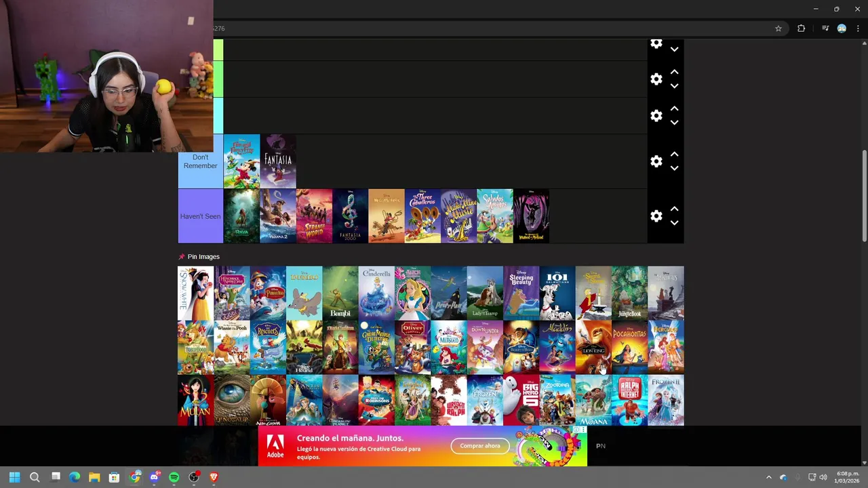Select the Alice in Wonderland poster
This screenshot has height=488, width=868.
412,293
